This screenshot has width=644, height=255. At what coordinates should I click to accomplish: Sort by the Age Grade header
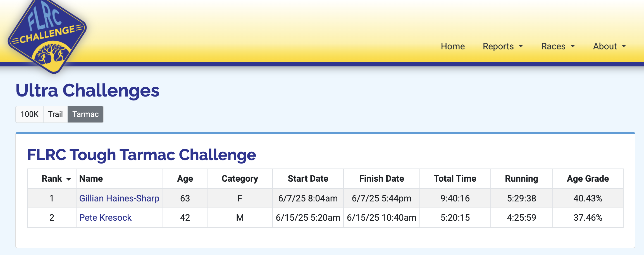588,179
